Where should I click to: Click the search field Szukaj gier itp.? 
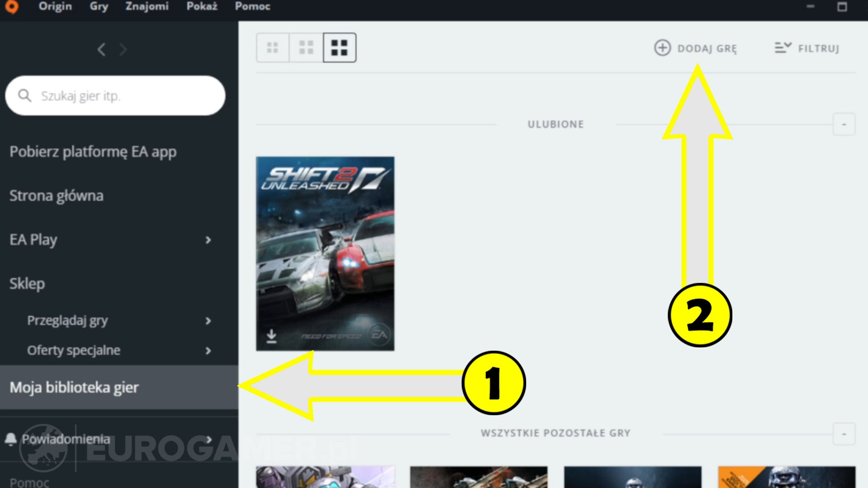click(x=115, y=95)
